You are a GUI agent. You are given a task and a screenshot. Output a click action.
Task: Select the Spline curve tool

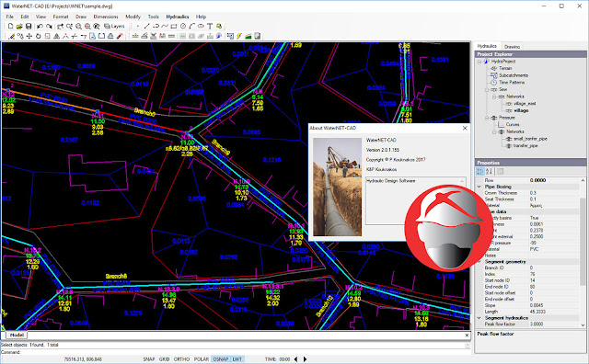coord(165,27)
